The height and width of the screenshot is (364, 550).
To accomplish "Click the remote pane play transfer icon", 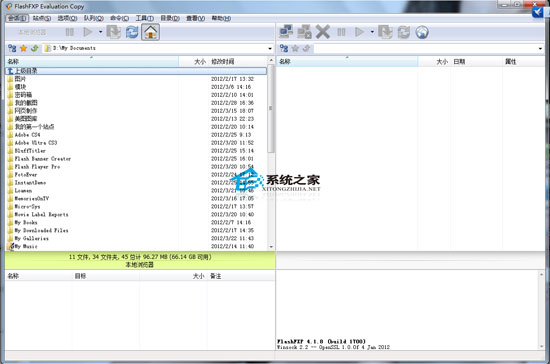I will (359, 32).
